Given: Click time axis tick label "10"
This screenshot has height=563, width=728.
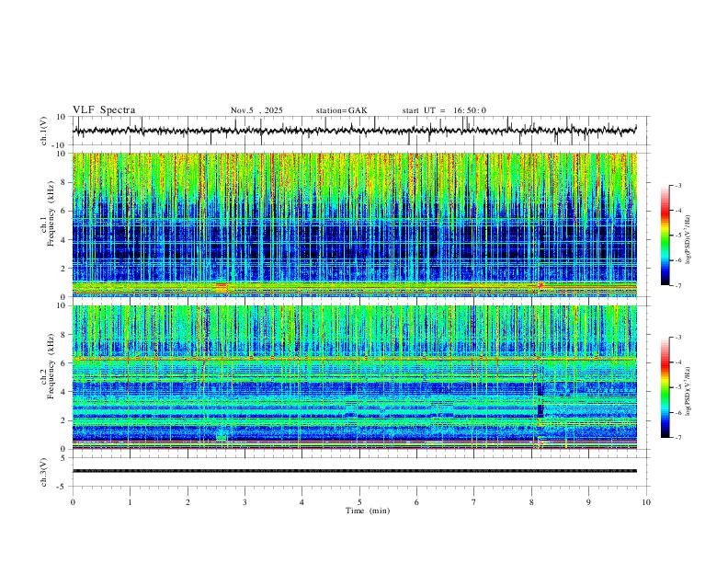Looking at the screenshot, I should pyautogui.click(x=646, y=502).
